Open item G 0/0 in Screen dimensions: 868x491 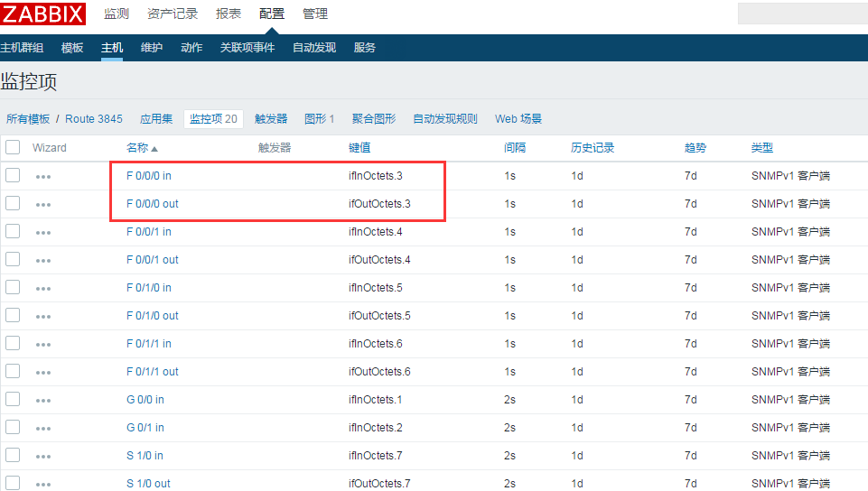[x=145, y=399]
